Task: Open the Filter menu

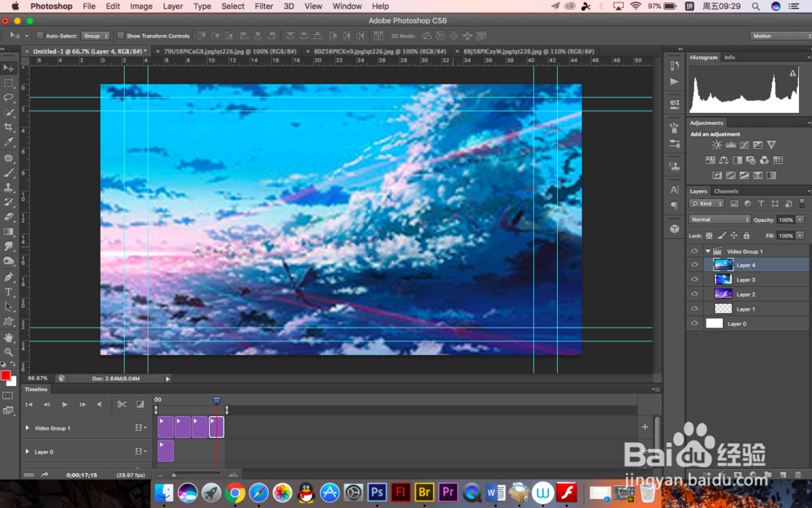Action: pos(264,7)
